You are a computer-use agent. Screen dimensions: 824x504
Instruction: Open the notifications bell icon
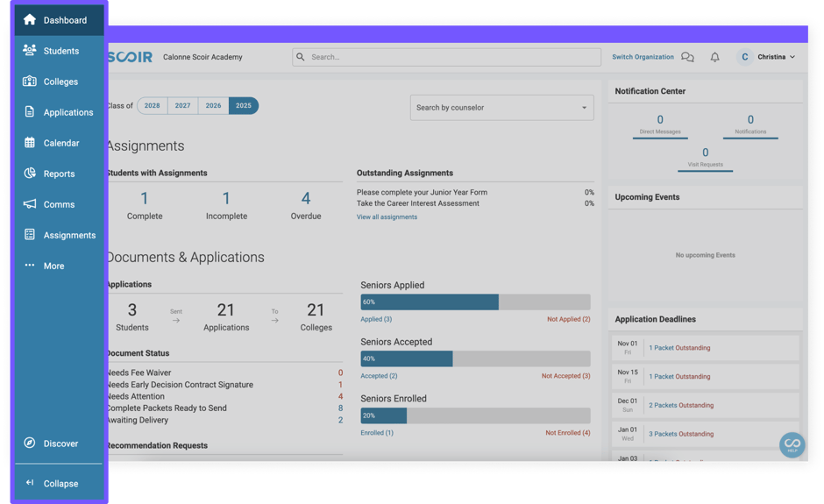[x=714, y=57]
